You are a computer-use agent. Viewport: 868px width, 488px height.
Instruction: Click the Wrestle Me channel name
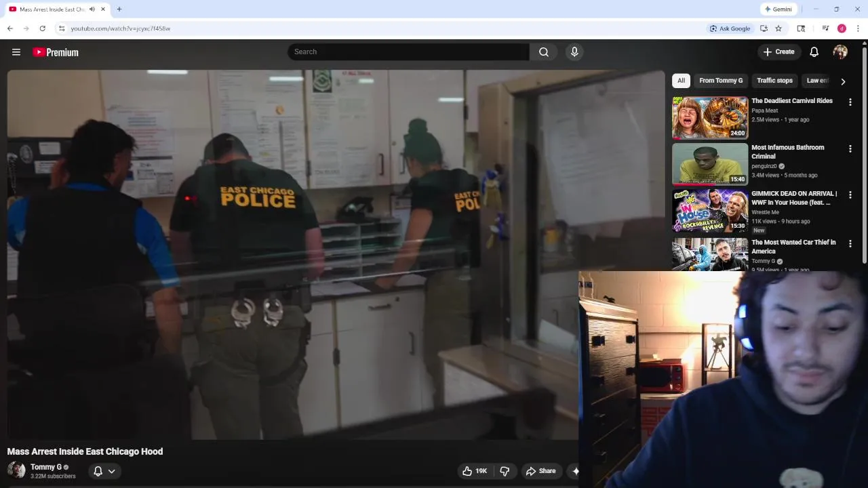pos(765,212)
